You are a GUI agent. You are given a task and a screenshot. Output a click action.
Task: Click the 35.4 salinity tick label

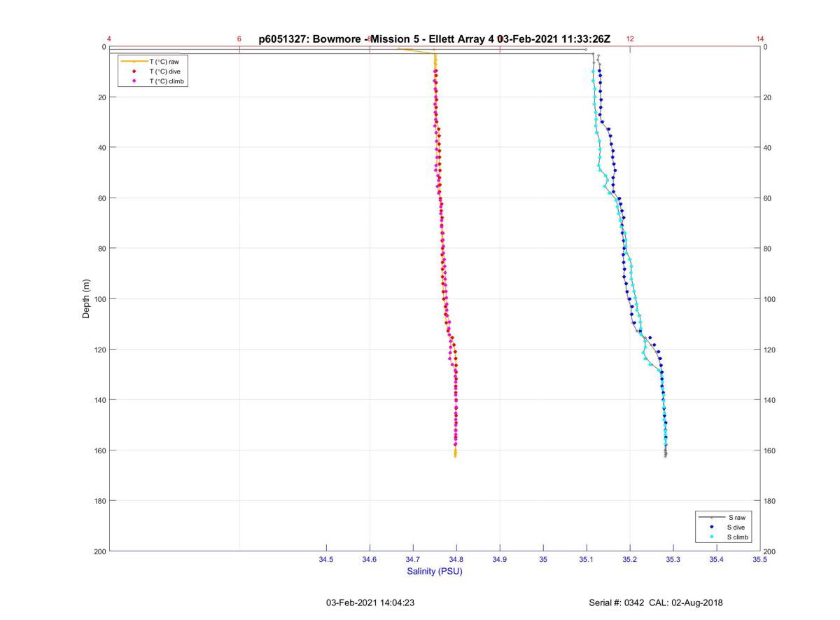(x=717, y=559)
